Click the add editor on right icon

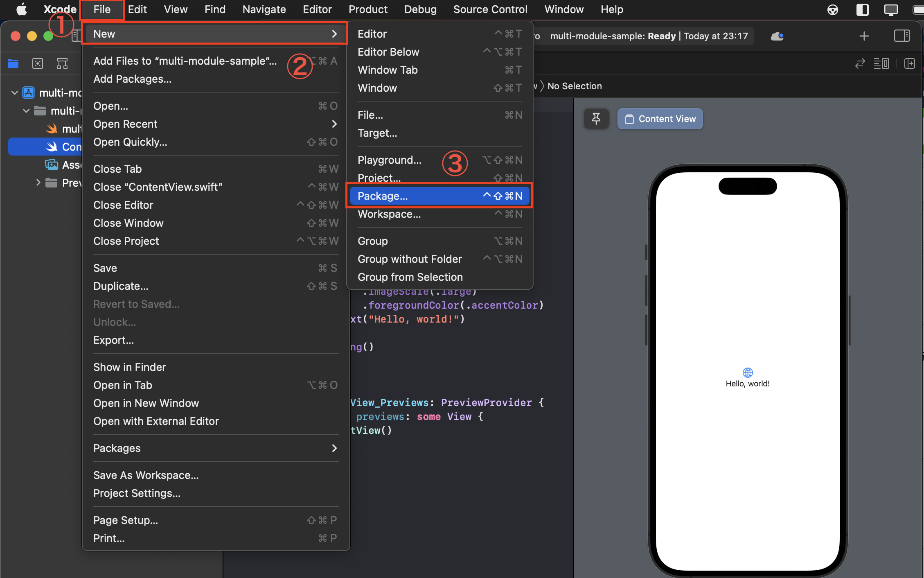pos(909,63)
